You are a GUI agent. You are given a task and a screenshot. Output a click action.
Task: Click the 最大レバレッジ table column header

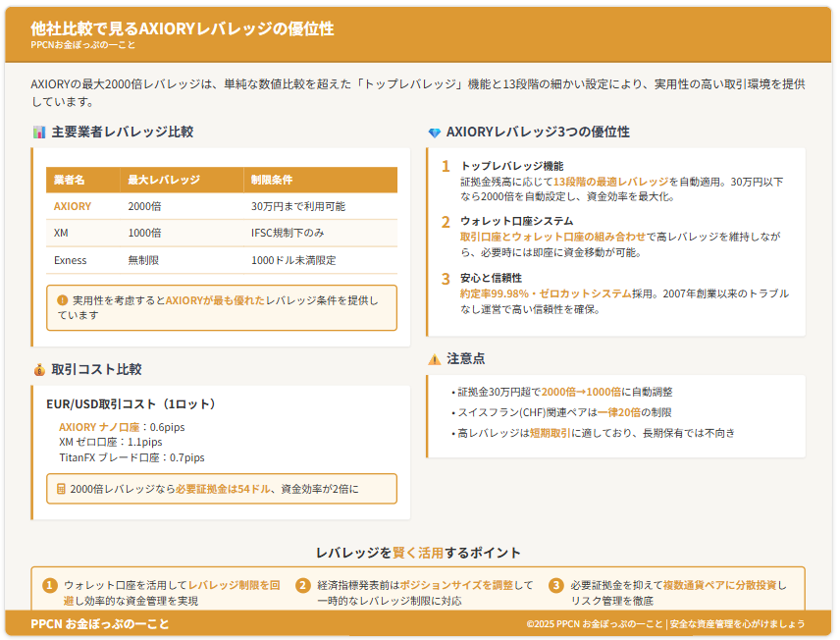pyautogui.click(x=164, y=180)
